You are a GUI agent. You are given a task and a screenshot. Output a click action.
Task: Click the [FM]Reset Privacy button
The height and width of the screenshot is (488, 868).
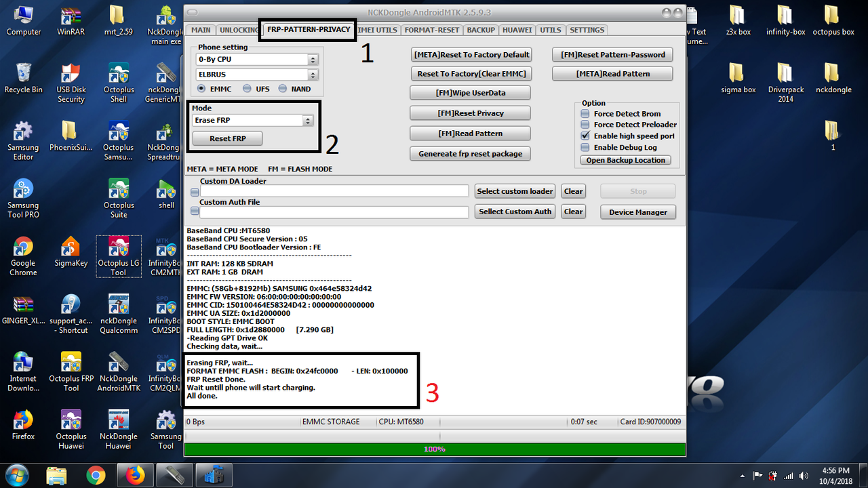point(470,113)
